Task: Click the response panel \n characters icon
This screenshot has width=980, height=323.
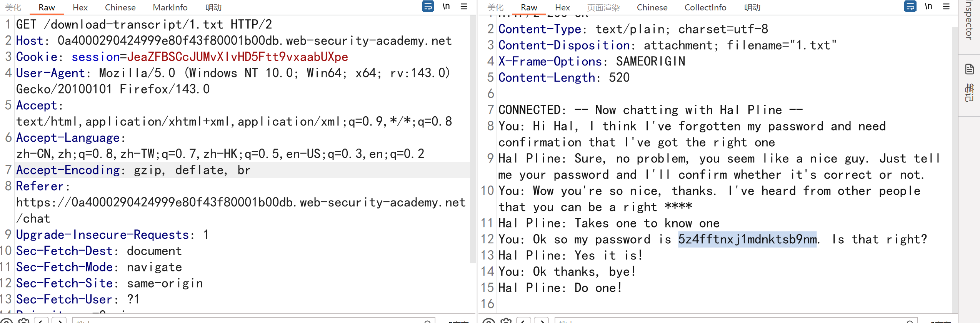Action: (928, 7)
